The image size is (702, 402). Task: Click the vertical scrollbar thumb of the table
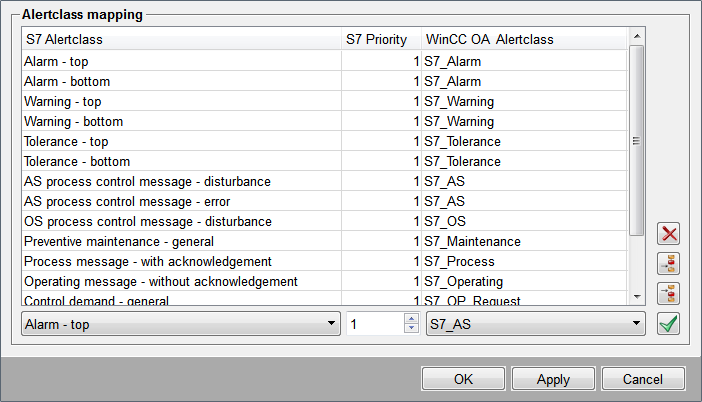coord(637,140)
